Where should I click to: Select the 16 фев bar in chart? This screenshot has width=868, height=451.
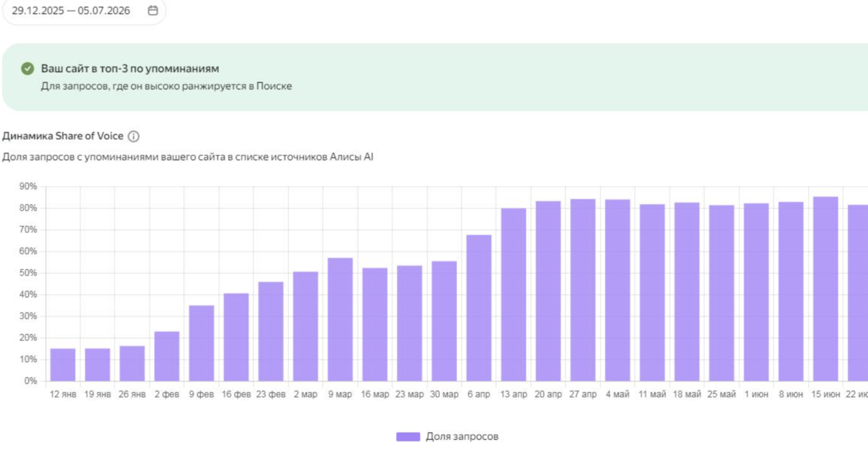coord(236,337)
